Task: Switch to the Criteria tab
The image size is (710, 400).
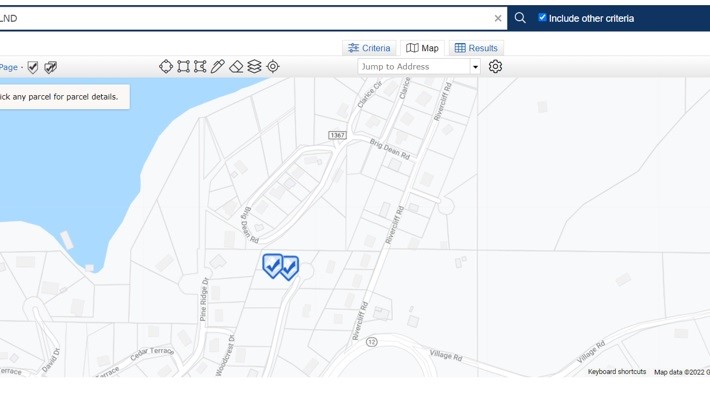Action: 369,48
